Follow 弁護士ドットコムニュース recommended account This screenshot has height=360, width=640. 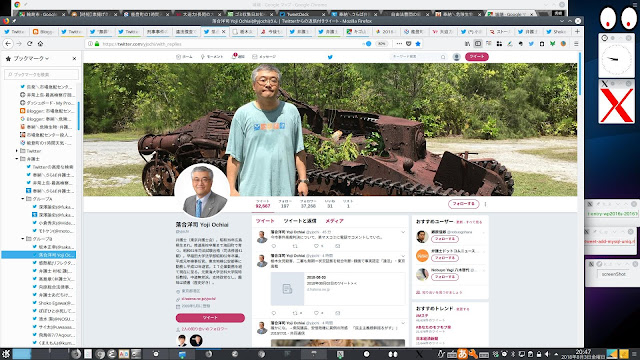[444, 258]
